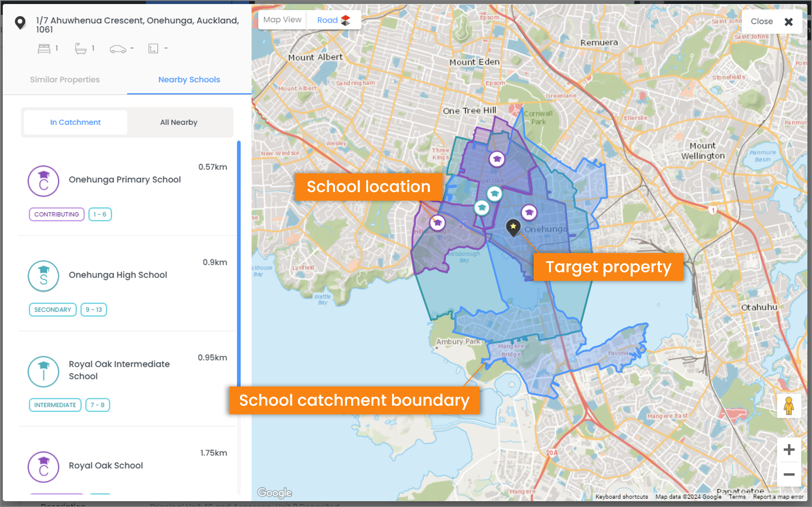Click the school list scrollbar

239,264
